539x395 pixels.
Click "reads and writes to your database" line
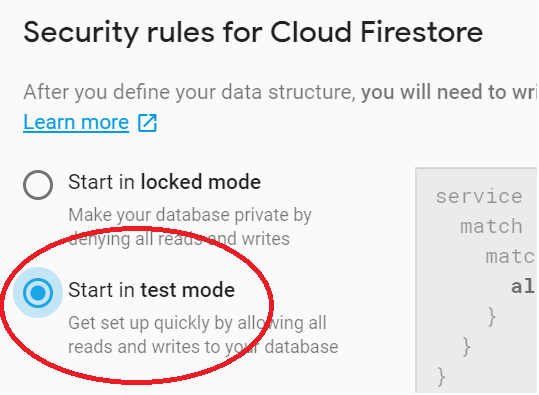pos(203,347)
